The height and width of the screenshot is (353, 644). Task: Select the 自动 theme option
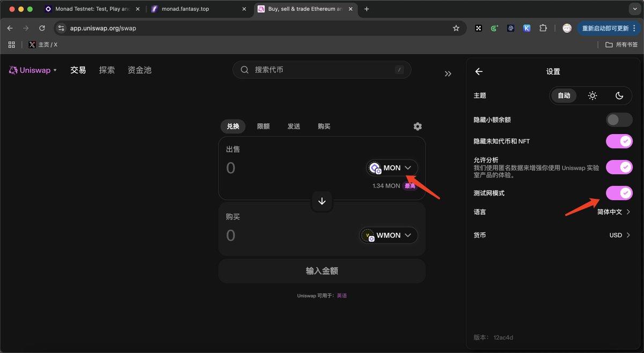click(564, 95)
